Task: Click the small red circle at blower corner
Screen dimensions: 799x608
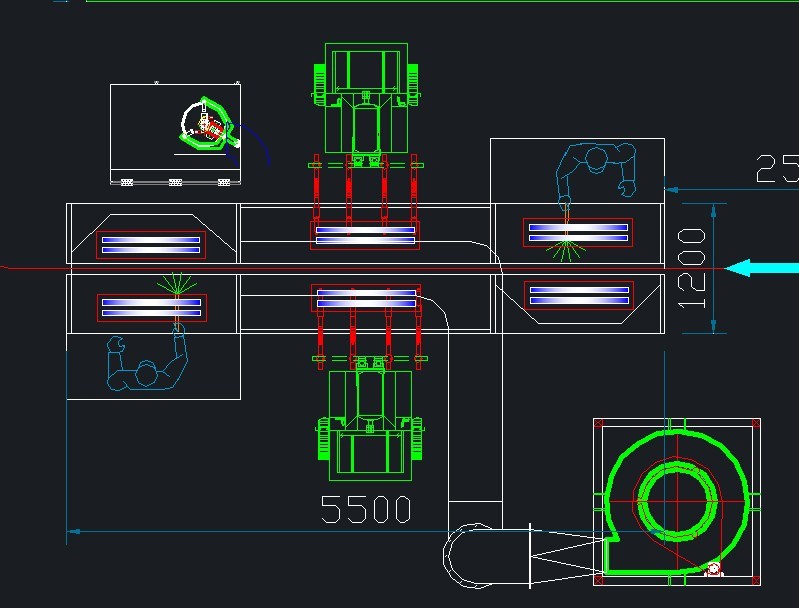Action: tap(713, 570)
